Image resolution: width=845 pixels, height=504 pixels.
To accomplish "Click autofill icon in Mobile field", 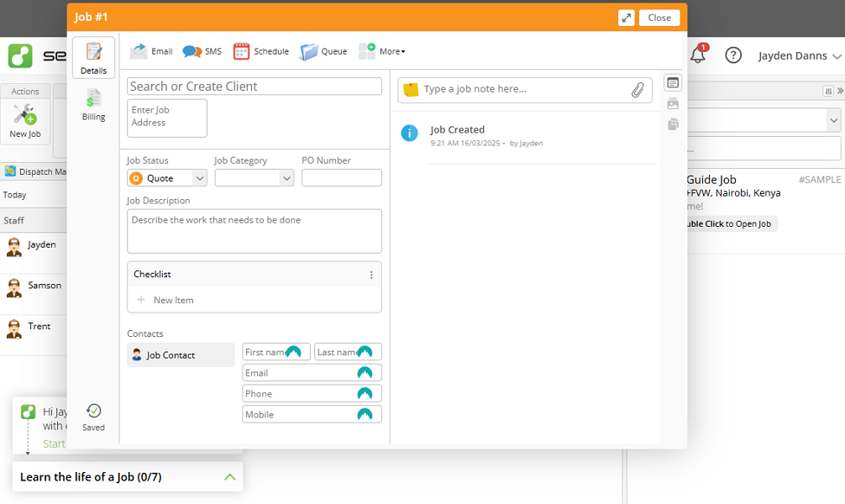I will pyautogui.click(x=365, y=414).
